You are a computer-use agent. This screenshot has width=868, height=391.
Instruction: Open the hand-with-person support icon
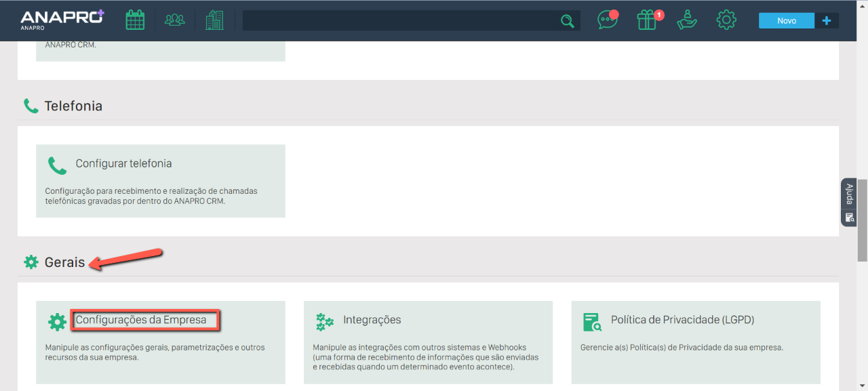click(x=687, y=20)
